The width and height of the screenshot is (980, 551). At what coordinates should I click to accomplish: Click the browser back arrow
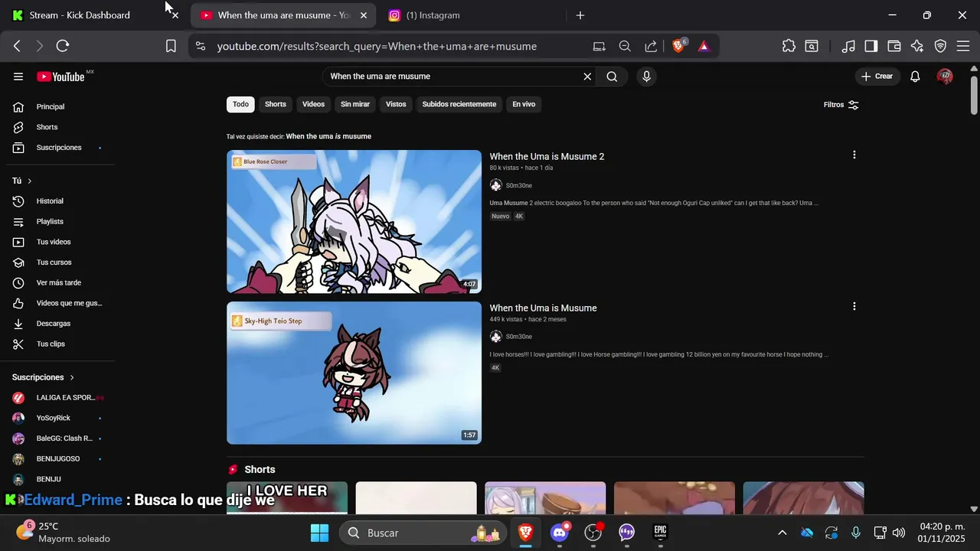point(17,46)
